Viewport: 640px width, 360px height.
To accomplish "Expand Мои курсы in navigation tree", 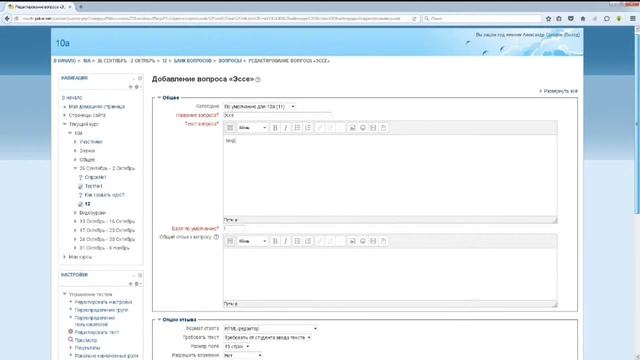I will [64, 257].
